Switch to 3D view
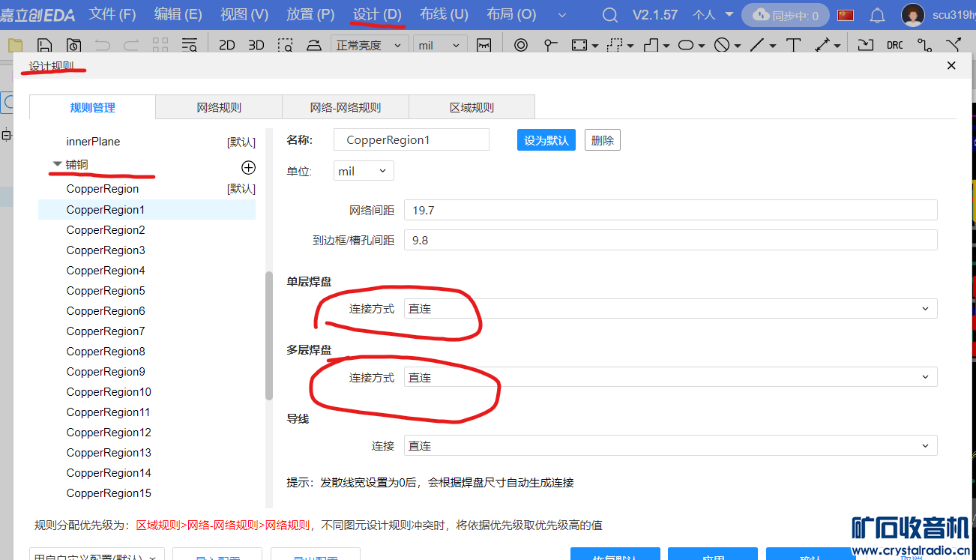The height and width of the screenshot is (560, 976). click(x=256, y=45)
